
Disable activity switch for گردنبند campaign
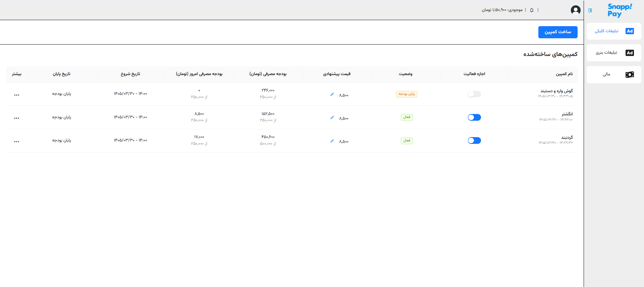tap(474, 140)
